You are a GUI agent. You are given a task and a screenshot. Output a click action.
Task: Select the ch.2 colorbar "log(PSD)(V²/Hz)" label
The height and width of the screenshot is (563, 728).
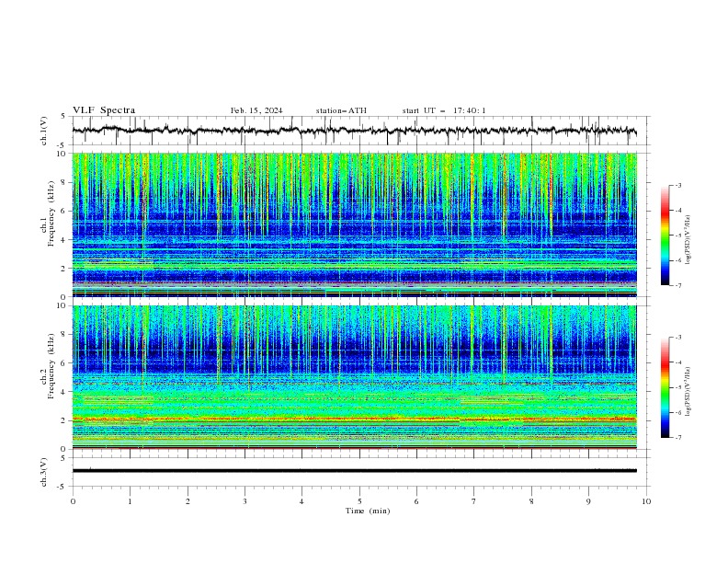[x=688, y=392]
